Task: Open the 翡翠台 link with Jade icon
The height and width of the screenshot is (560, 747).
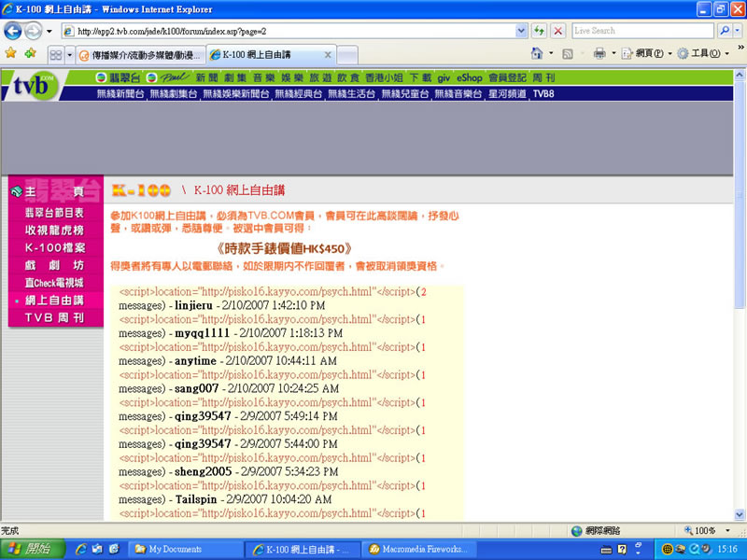Action: (118, 77)
